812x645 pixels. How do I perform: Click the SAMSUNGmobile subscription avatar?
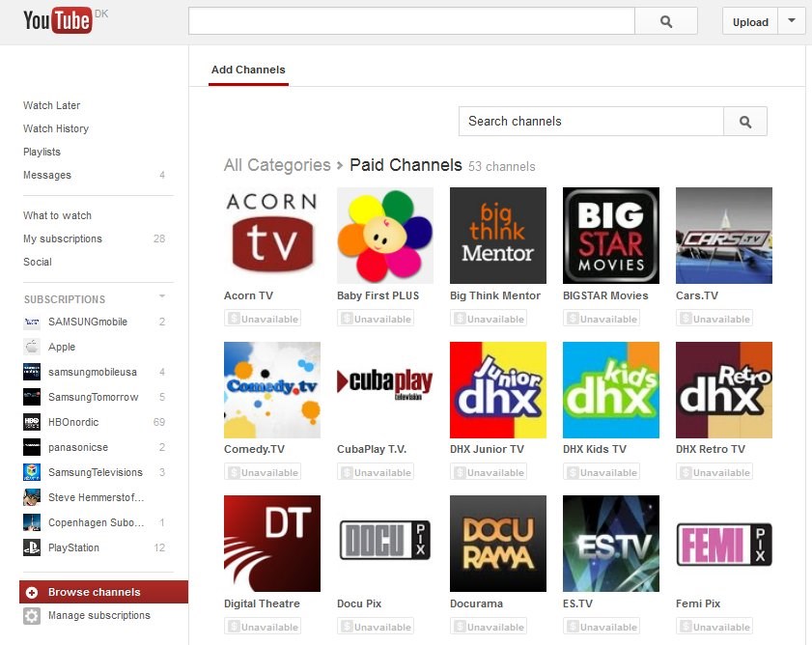tap(32, 322)
